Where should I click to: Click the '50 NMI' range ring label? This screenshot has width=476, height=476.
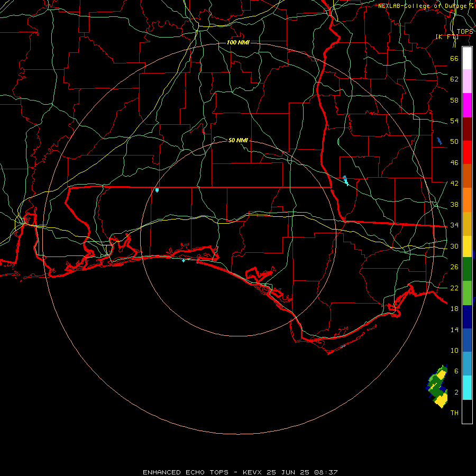238,140
